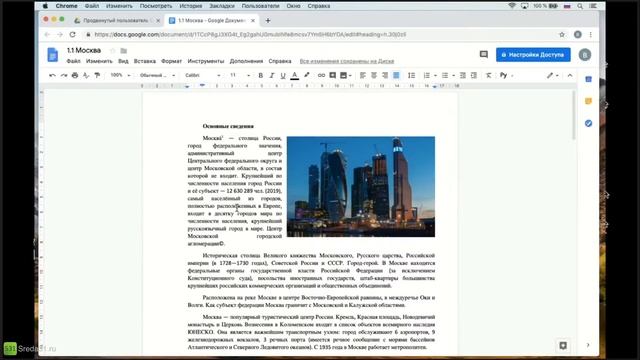Open Keep notes in side panel
Viewport: 640px width, 360px height.
[x=588, y=101]
